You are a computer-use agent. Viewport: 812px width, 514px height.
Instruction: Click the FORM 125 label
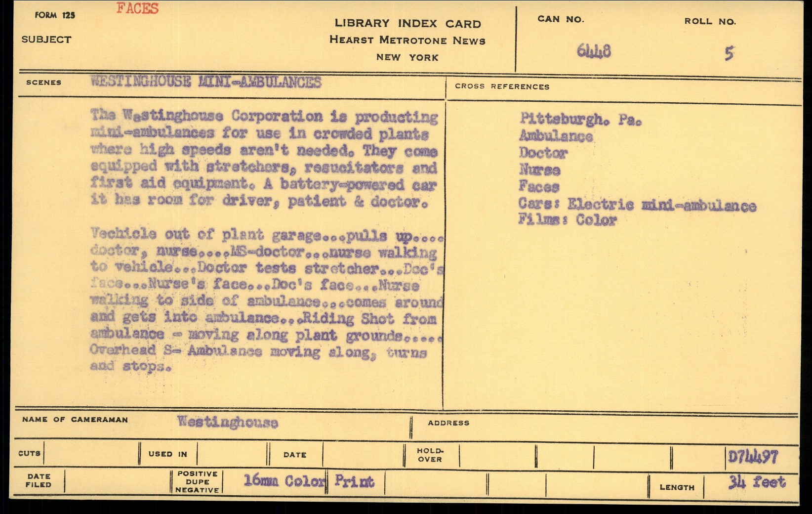(x=55, y=15)
